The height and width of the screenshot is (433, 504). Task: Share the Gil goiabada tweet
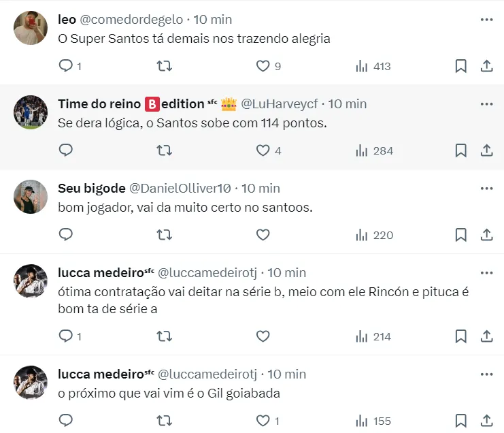(486, 421)
